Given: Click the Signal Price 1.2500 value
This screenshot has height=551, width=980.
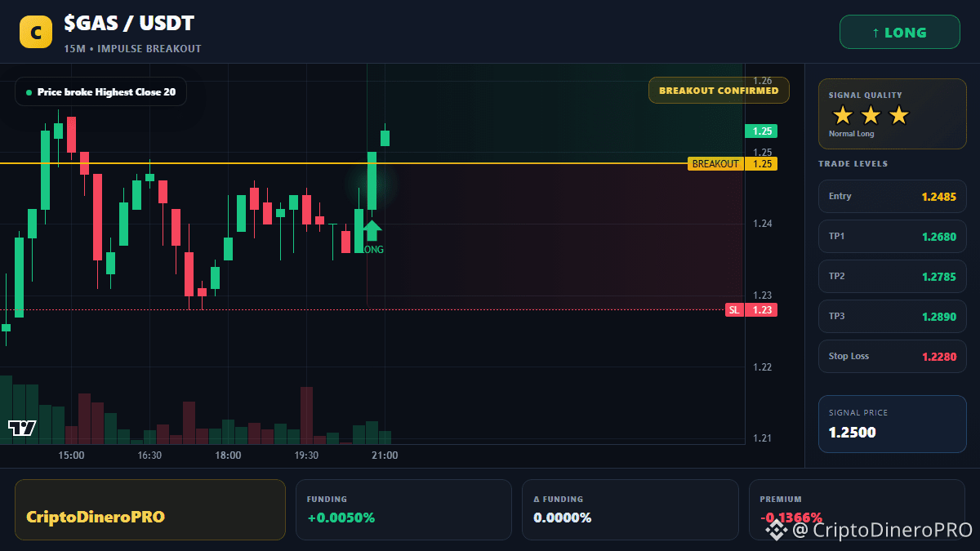Looking at the screenshot, I should point(853,433).
